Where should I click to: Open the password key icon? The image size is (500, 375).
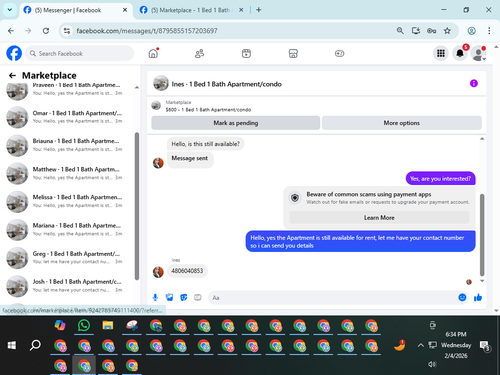tap(431, 31)
